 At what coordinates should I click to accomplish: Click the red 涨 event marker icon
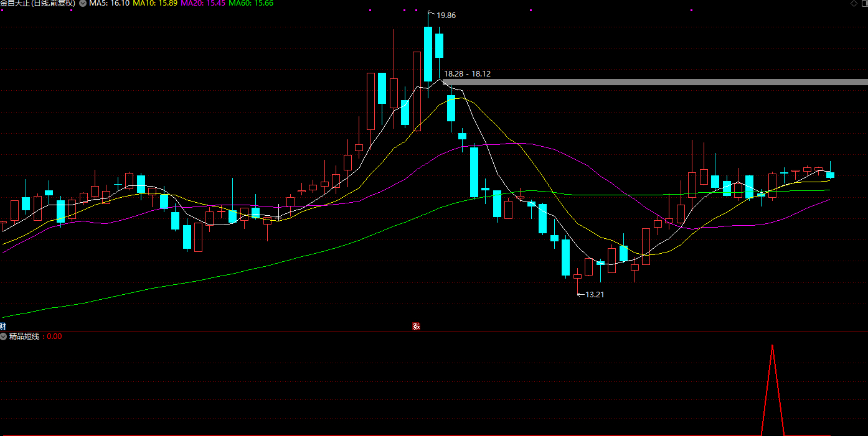[x=416, y=326]
